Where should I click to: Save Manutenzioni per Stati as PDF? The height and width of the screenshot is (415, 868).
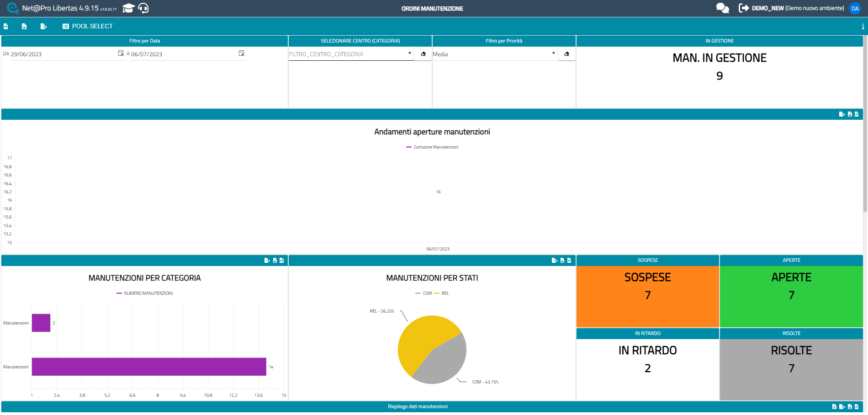(x=569, y=261)
